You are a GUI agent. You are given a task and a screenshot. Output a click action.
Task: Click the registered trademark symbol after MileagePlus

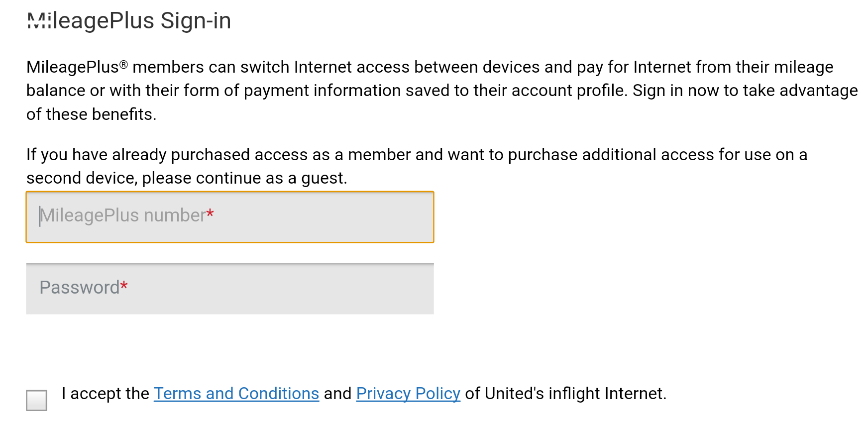pos(124,65)
